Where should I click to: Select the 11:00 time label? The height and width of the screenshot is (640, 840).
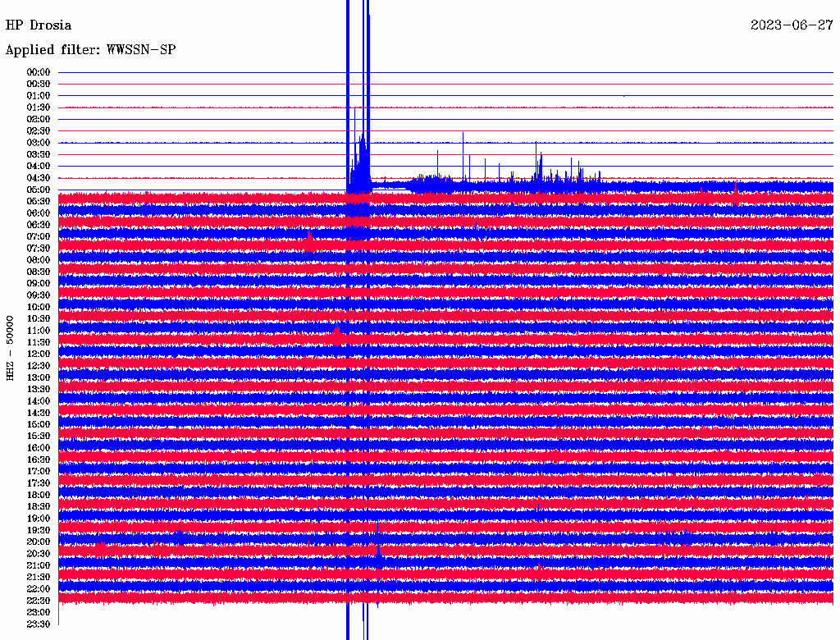coord(39,331)
